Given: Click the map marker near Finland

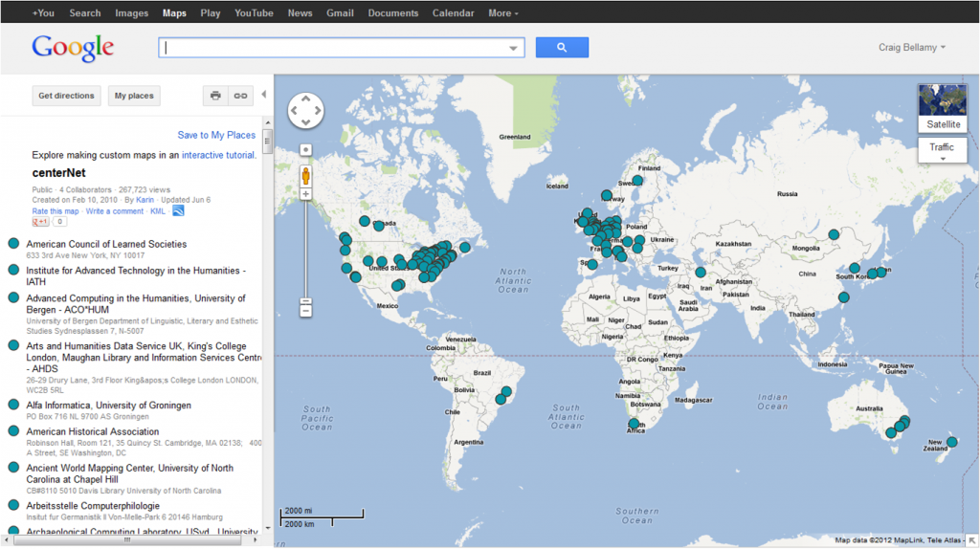Looking at the screenshot, I should pos(636,181).
